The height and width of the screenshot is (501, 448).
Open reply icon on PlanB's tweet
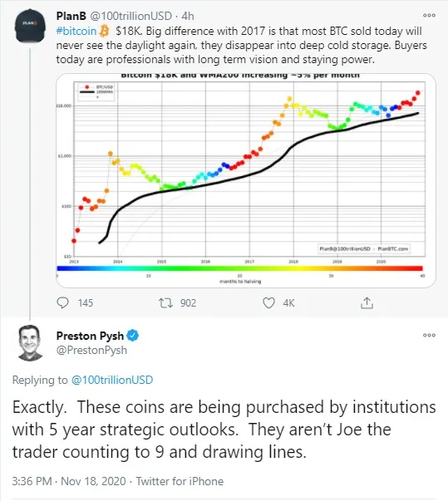(62, 302)
